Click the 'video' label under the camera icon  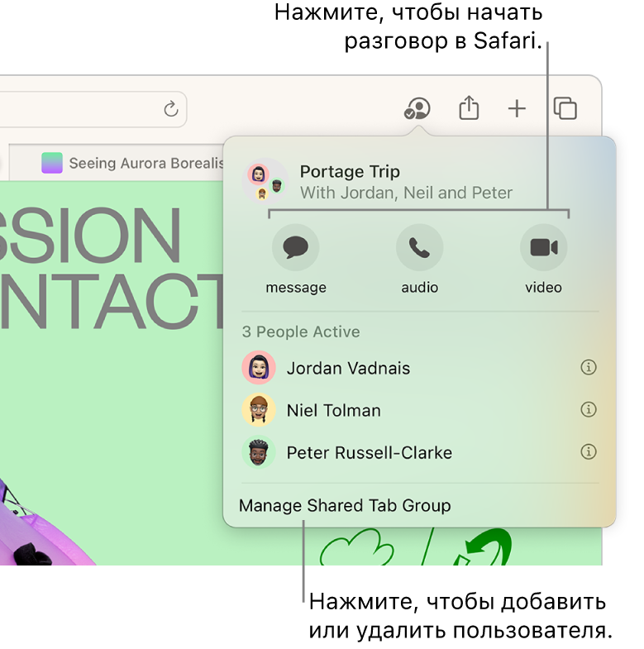(x=543, y=287)
